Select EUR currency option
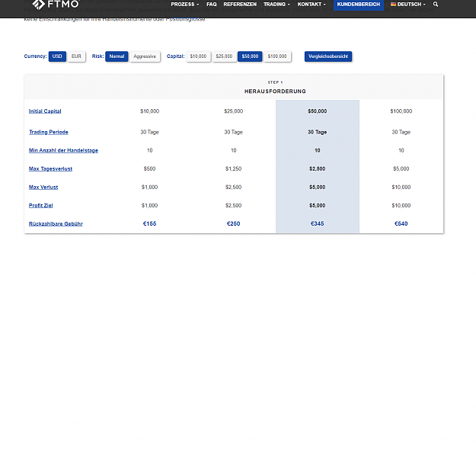This screenshot has width=476, height=462. point(76,56)
